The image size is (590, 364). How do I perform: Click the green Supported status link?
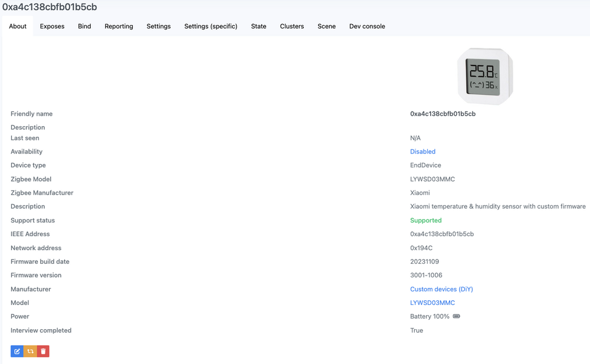(x=425, y=221)
